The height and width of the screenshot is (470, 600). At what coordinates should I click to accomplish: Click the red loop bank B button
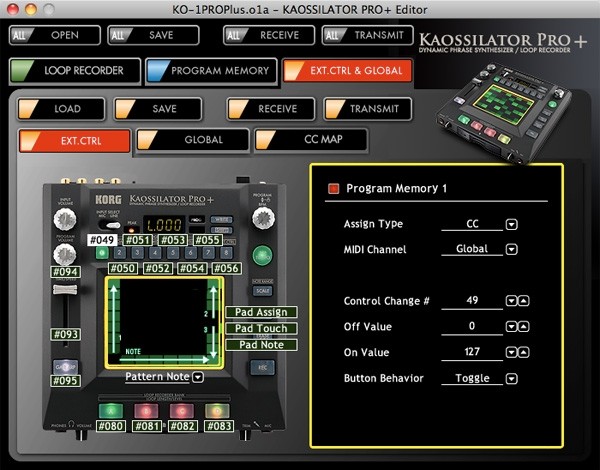pos(146,410)
